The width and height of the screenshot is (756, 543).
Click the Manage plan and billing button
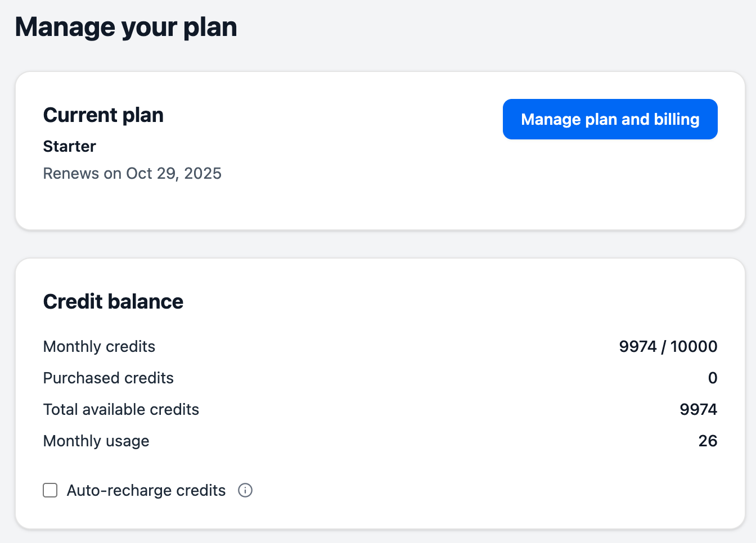tap(610, 119)
